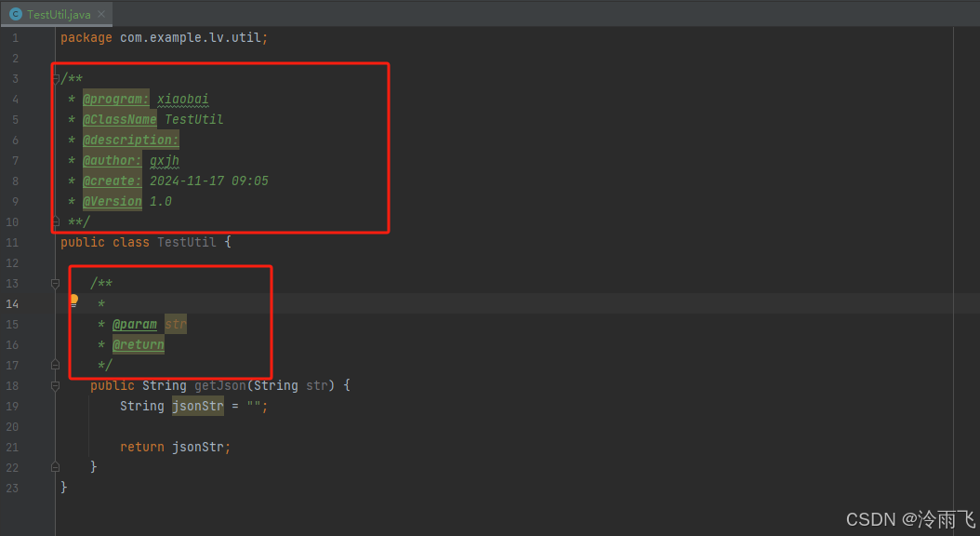Click the "@param" Javadoc tag
Image resolution: width=980 pixels, height=536 pixels.
click(135, 324)
